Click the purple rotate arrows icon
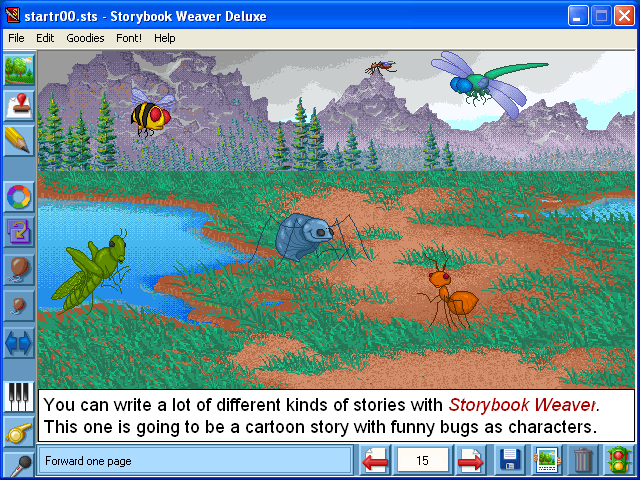 19,232
